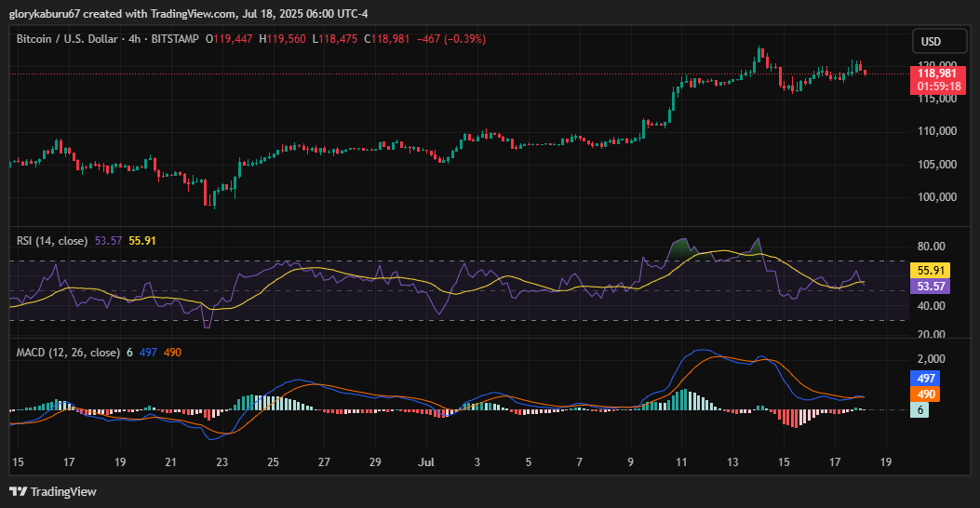Click the 2,000 level on MACD axis
980x508 pixels.
click(932, 359)
